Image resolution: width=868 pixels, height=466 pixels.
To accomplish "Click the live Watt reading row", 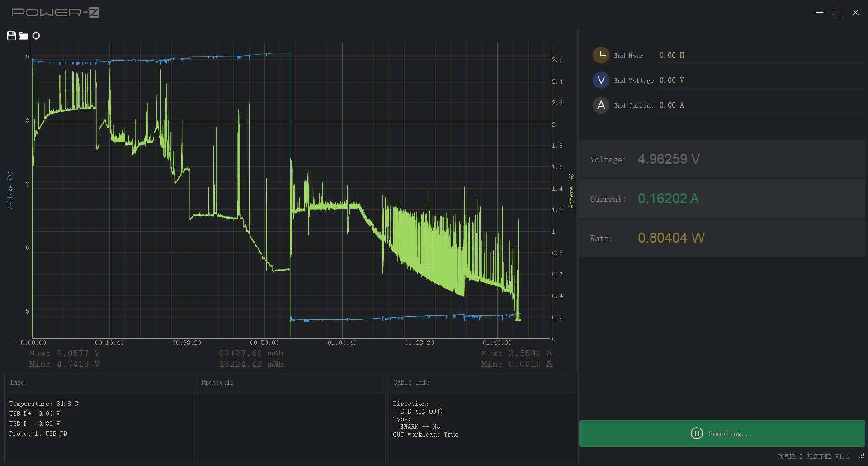I will coord(722,238).
